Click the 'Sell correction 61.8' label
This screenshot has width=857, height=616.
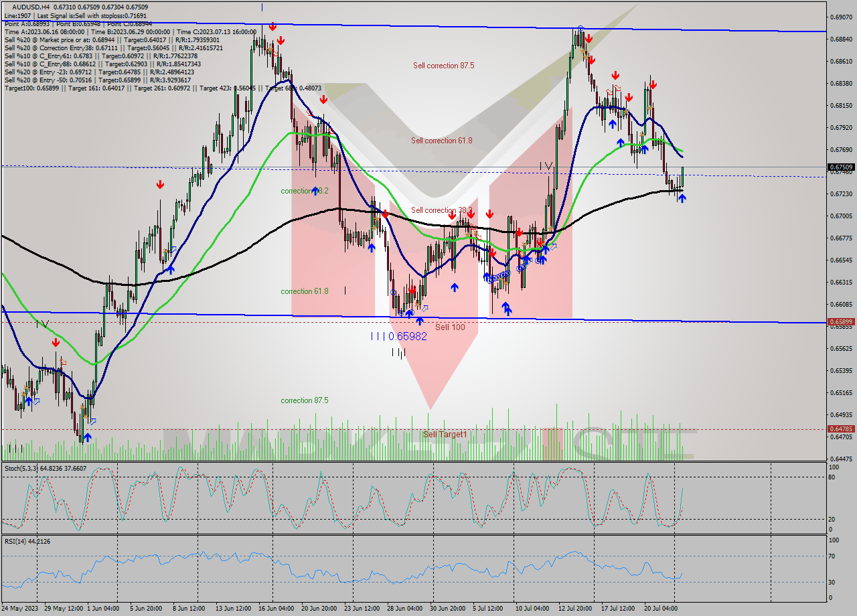coord(442,141)
